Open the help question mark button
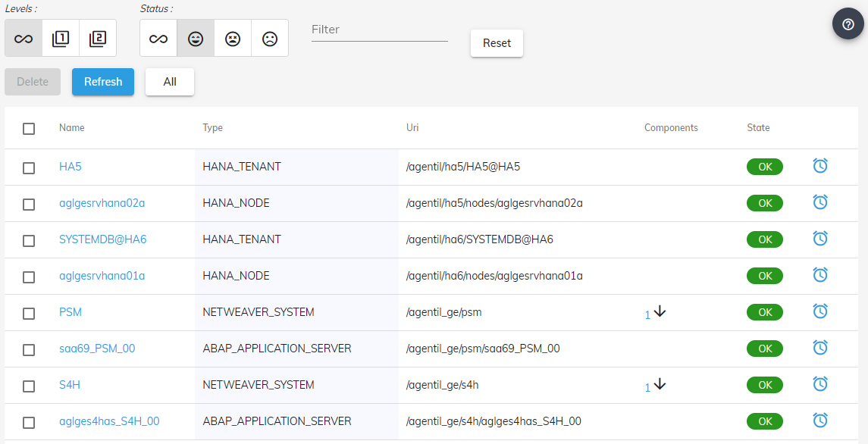 [848, 23]
